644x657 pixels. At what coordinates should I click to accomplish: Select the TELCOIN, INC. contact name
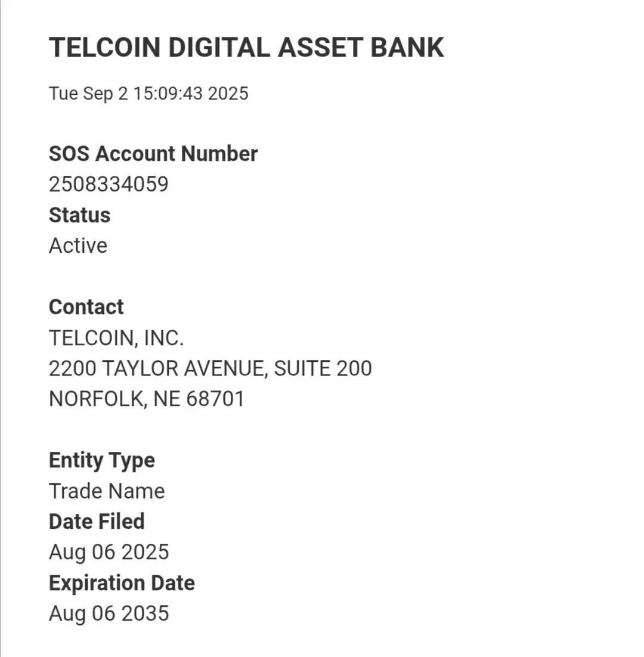point(116,337)
